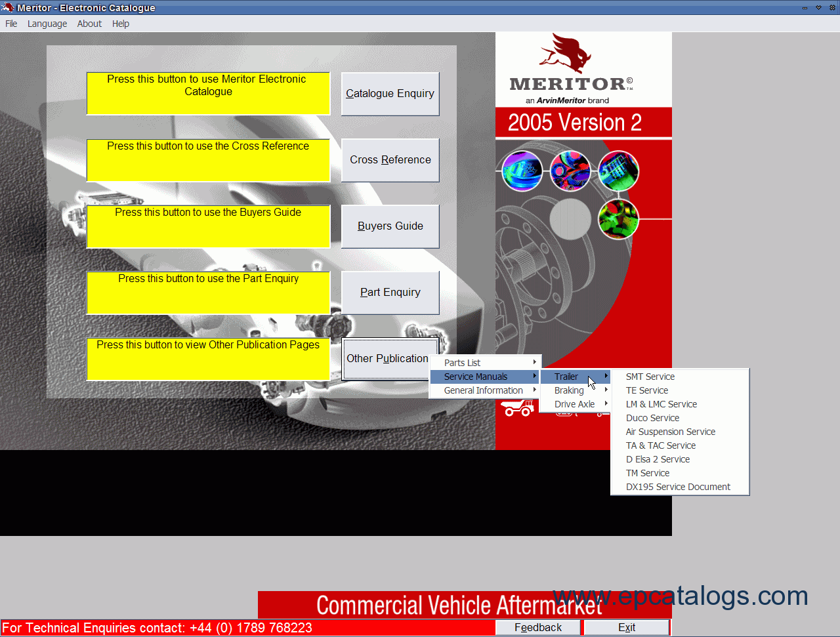The width and height of the screenshot is (840, 637).
Task: Open DX195 Service Document
Action: (x=680, y=487)
